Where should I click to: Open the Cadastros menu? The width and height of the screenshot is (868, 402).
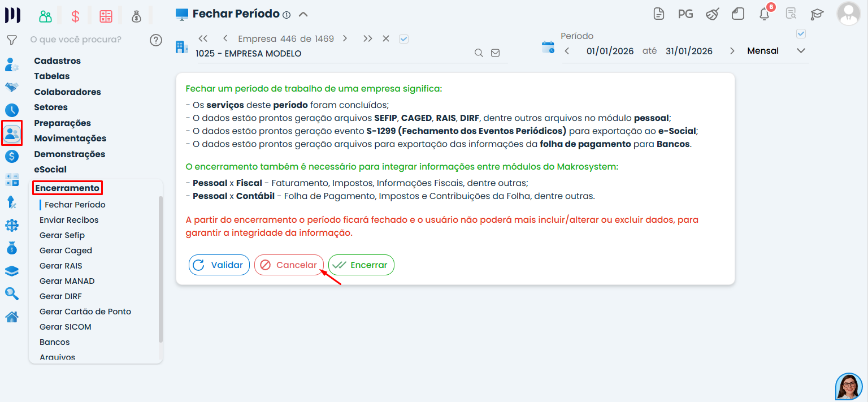coord(58,61)
